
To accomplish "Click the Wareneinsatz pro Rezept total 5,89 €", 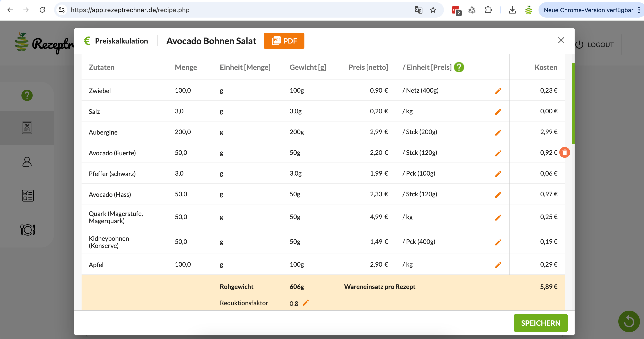I will point(548,286).
